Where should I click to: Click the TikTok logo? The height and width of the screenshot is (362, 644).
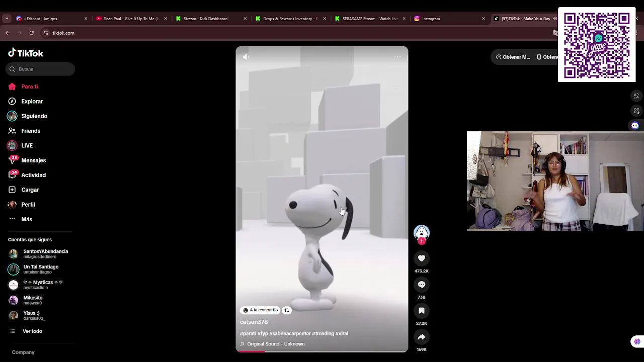click(x=26, y=53)
